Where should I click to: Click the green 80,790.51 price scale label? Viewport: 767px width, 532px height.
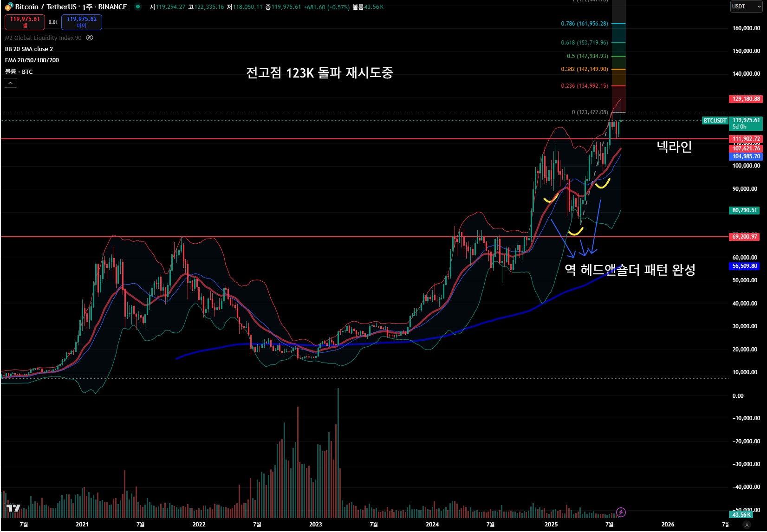(x=744, y=210)
